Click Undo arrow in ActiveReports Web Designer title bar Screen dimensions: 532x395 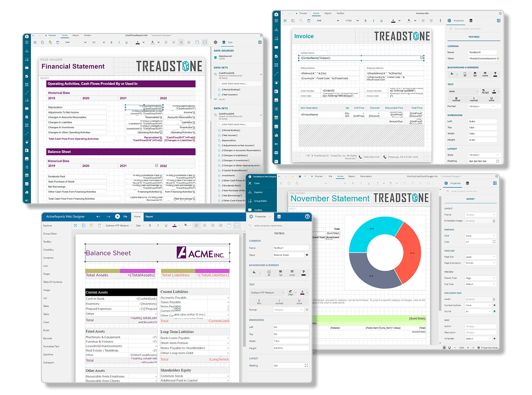pos(98,216)
